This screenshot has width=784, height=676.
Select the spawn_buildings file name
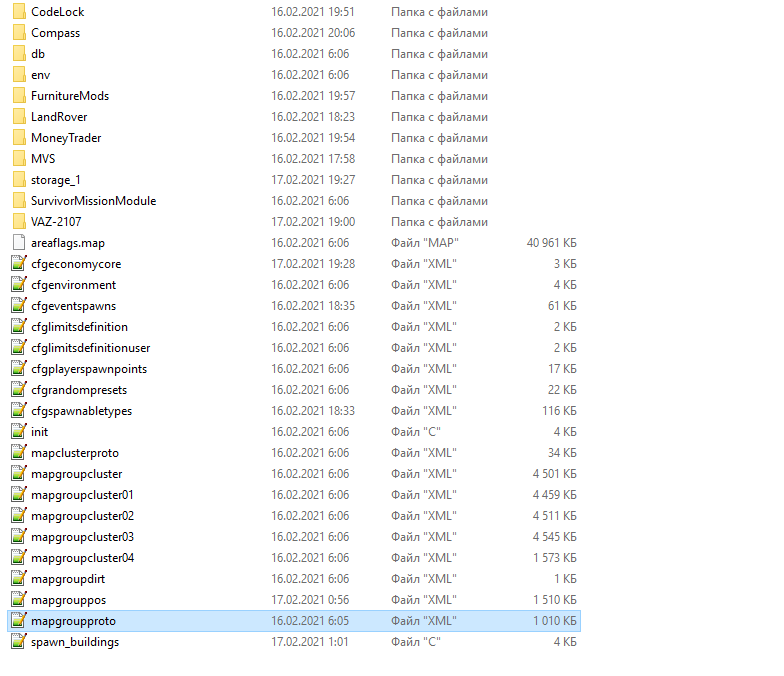(75, 642)
